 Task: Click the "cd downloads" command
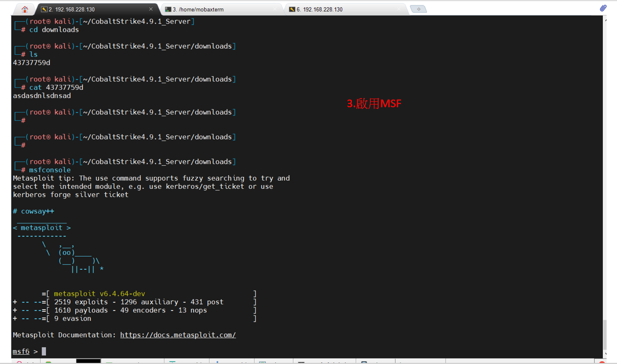[x=54, y=30]
